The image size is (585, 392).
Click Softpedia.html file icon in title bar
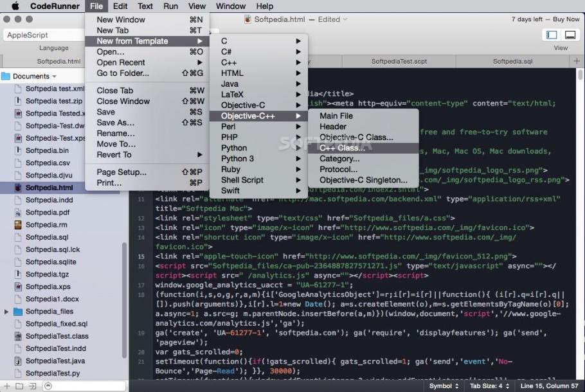pos(248,19)
